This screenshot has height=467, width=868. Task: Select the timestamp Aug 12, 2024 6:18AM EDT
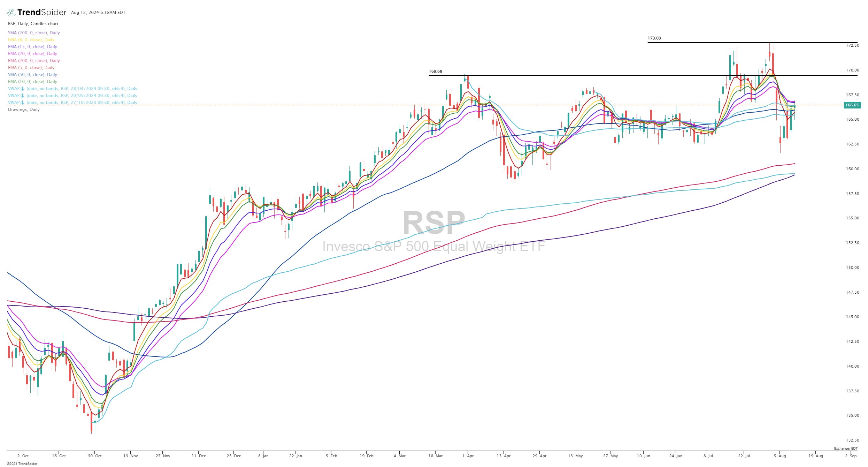point(98,13)
